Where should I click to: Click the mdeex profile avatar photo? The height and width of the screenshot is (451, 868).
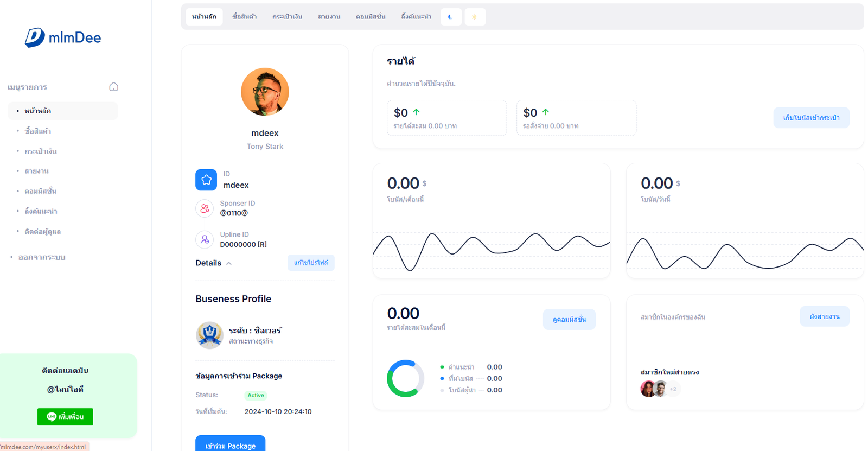[265, 92]
